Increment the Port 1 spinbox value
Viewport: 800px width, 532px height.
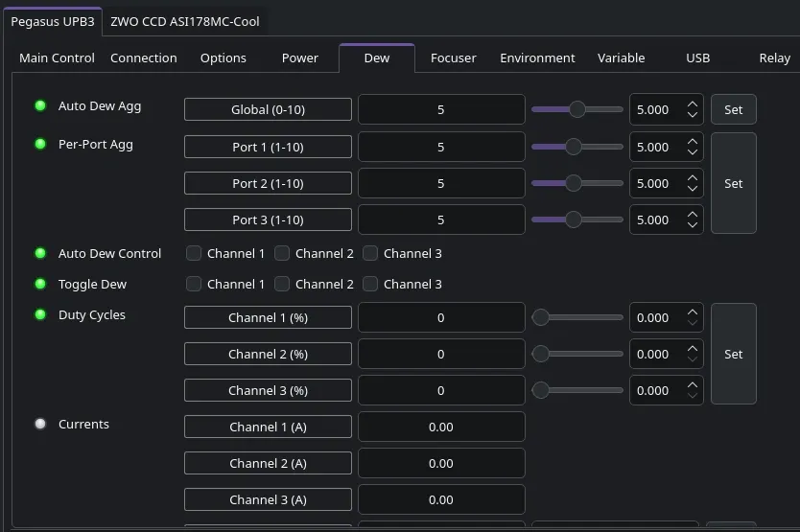coord(693,141)
